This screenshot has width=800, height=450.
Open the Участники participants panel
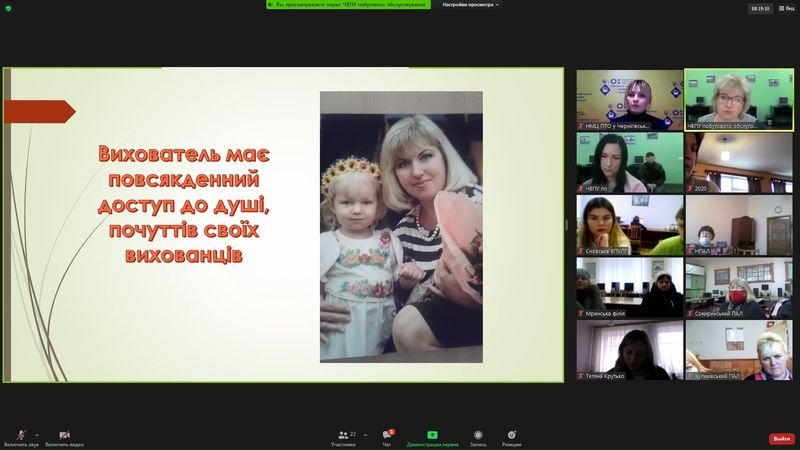[x=346, y=436]
